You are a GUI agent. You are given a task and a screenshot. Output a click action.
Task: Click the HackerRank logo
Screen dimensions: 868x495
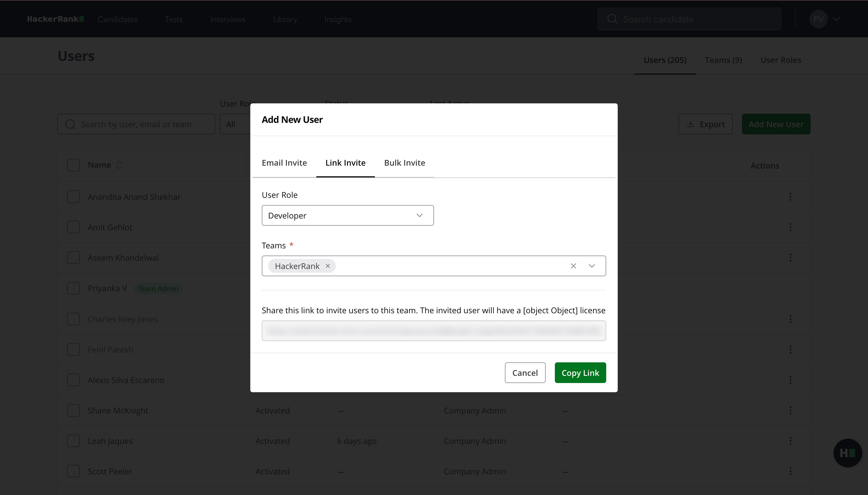click(55, 19)
